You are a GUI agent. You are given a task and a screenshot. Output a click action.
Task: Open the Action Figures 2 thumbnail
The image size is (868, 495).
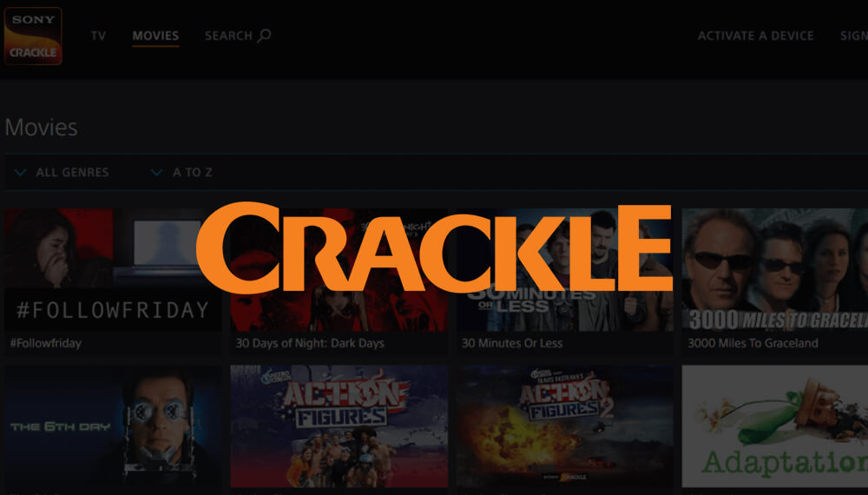565,426
